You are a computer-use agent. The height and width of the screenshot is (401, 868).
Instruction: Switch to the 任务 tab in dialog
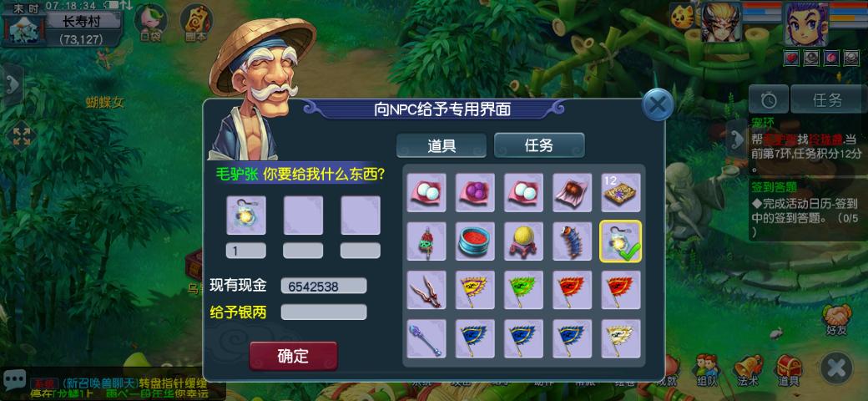click(x=538, y=145)
